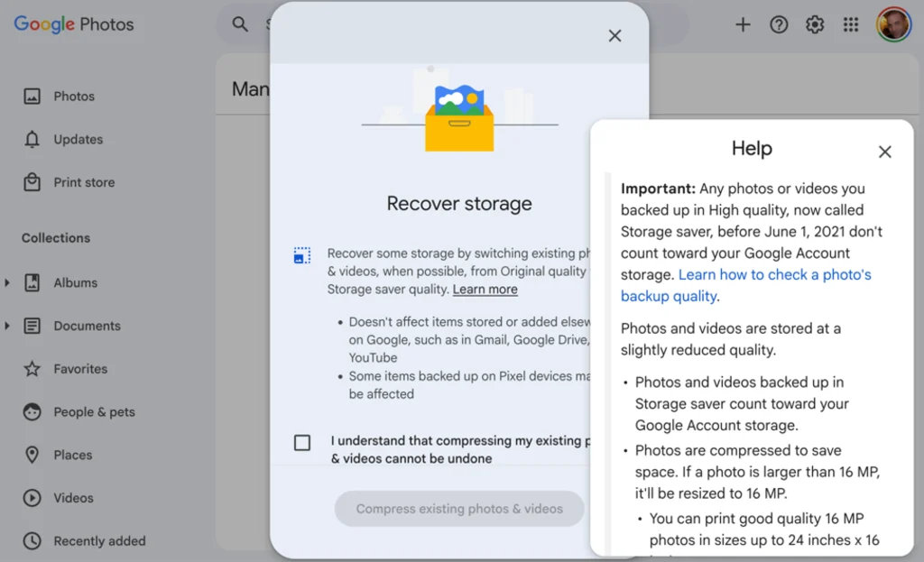This screenshot has height=562, width=924.
Task: Click the plus create icon
Action: (x=743, y=24)
